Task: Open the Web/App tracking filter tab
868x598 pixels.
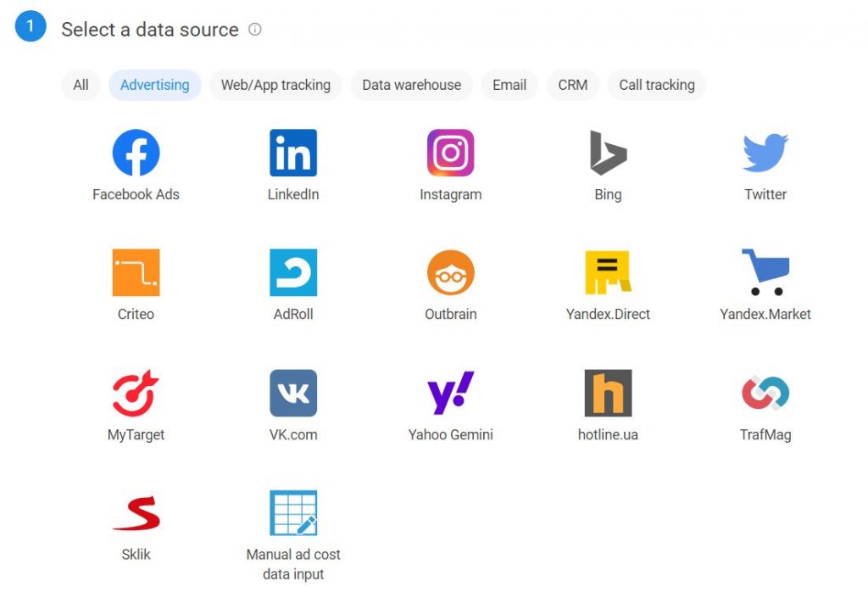Action: 275,85
